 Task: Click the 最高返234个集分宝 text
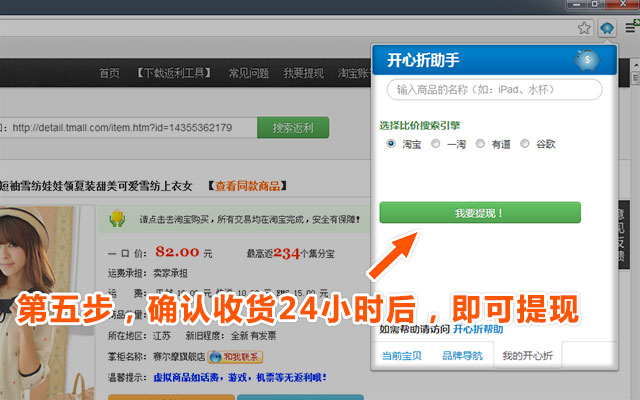click(x=290, y=253)
